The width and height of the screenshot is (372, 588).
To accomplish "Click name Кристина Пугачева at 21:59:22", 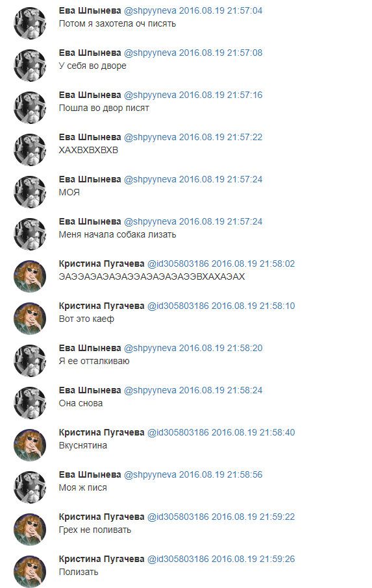I will pos(102,517).
